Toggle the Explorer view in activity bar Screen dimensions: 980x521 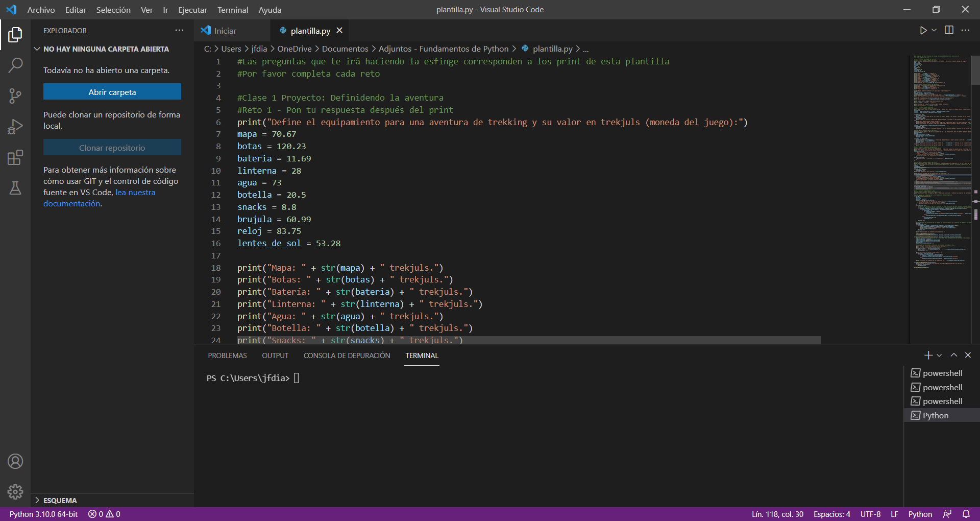15,34
